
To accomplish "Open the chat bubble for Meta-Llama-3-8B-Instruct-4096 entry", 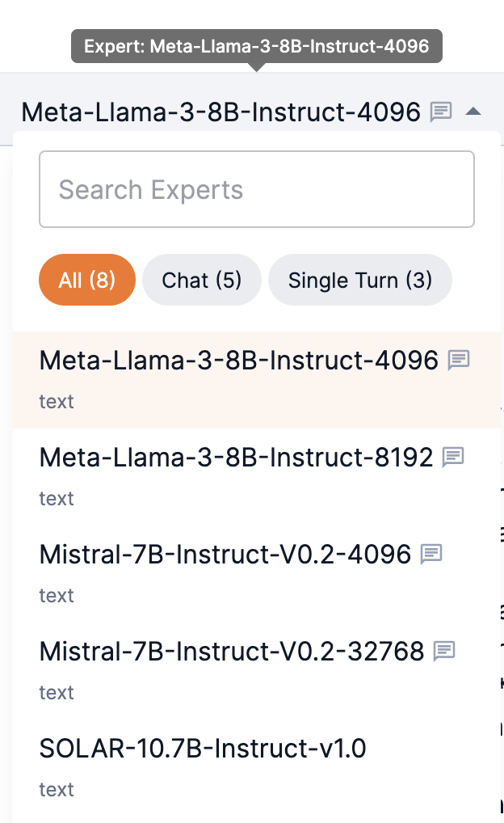I will click(x=460, y=361).
